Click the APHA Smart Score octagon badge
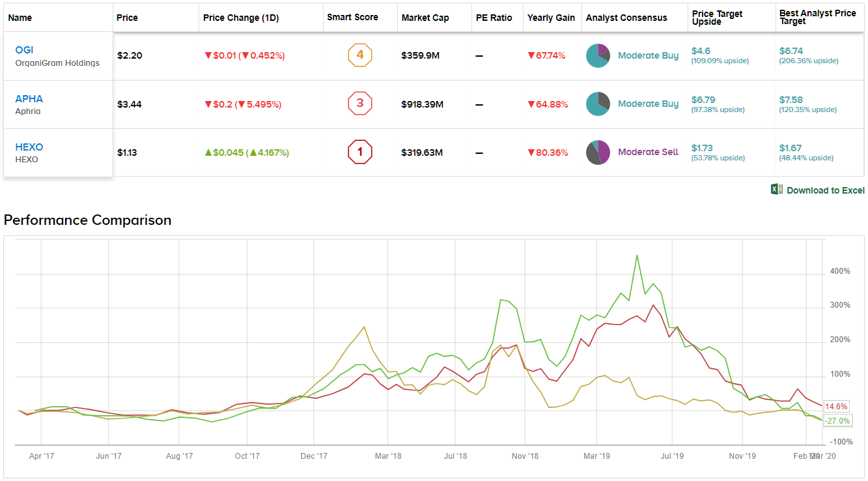 click(x=359, y=104)
